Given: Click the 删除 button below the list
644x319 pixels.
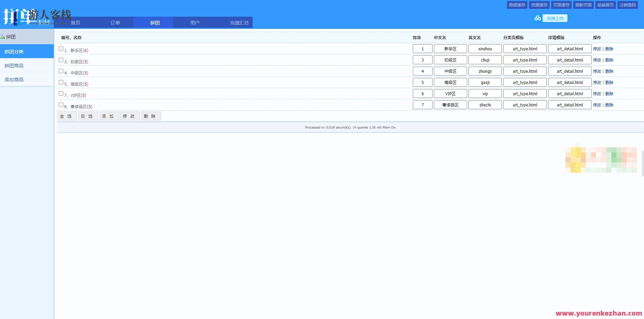Looking at the screenshot, I should point(151,116).
